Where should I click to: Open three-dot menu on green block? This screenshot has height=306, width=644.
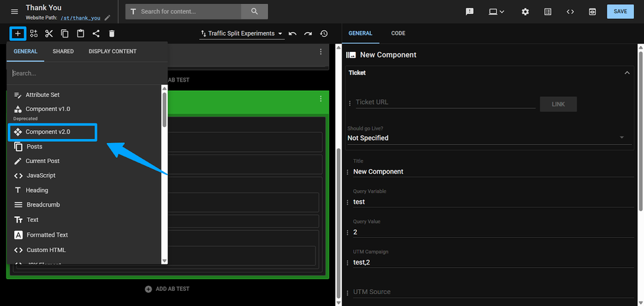point(321,99)
